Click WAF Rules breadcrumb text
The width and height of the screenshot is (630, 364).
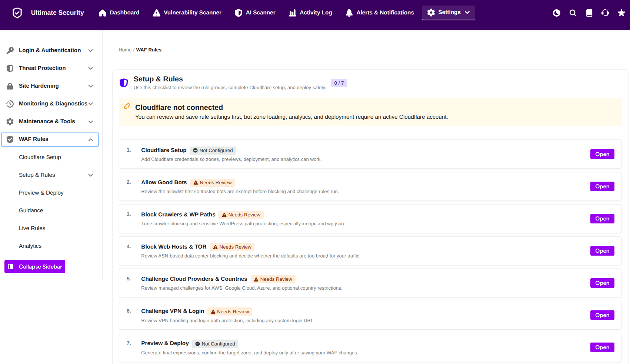tap(149, 50)
